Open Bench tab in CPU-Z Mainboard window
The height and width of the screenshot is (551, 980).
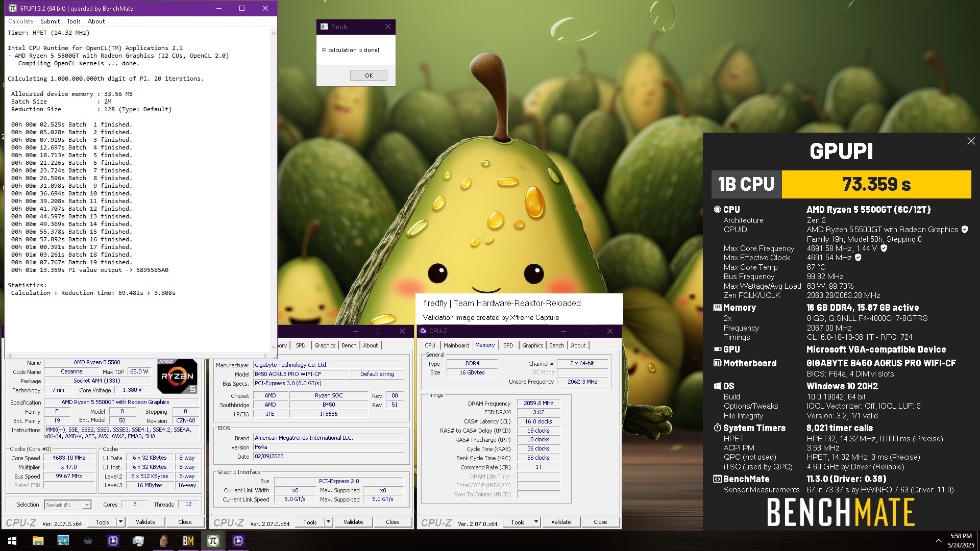coord(349,345)
